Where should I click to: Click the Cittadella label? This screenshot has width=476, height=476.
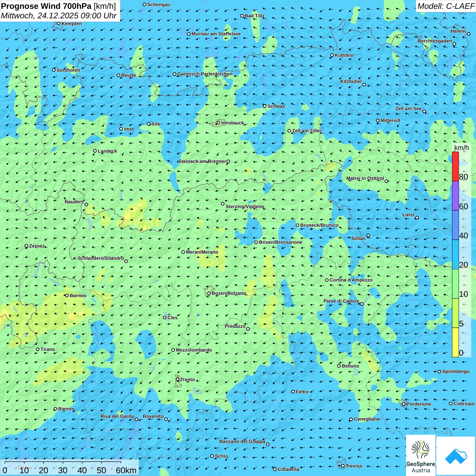[288, 469]
